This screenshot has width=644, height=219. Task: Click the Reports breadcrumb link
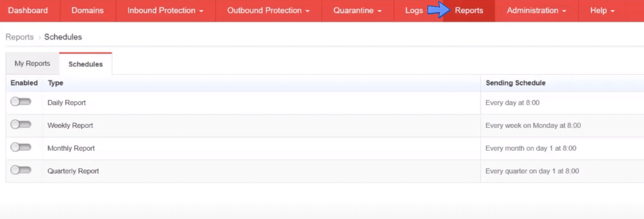(19, 37)
